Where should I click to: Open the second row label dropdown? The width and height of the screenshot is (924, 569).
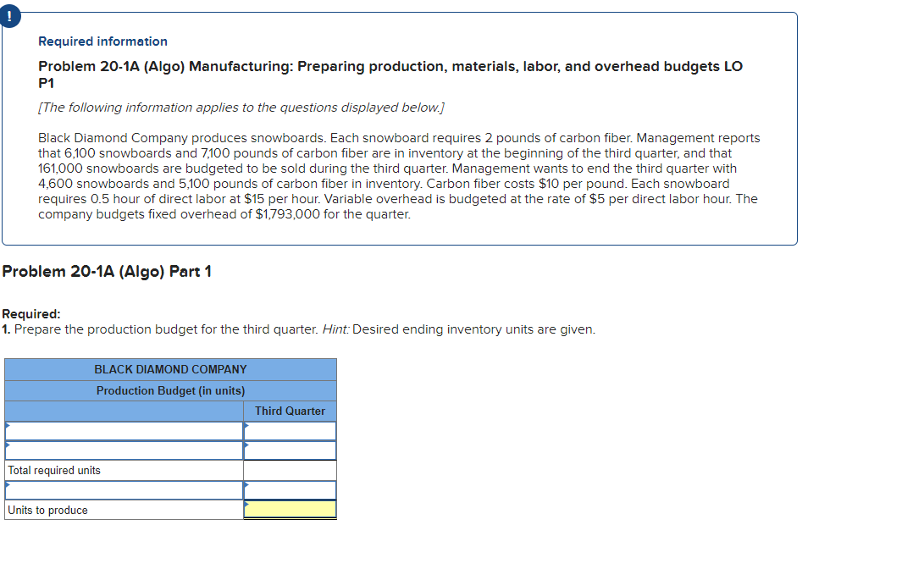pos(7,450)
